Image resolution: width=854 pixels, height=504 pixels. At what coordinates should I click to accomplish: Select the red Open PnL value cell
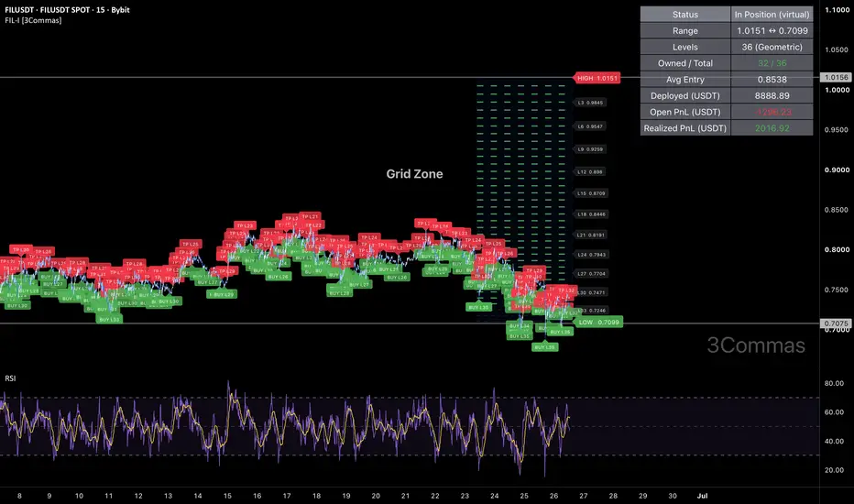[x=772, y=112]
